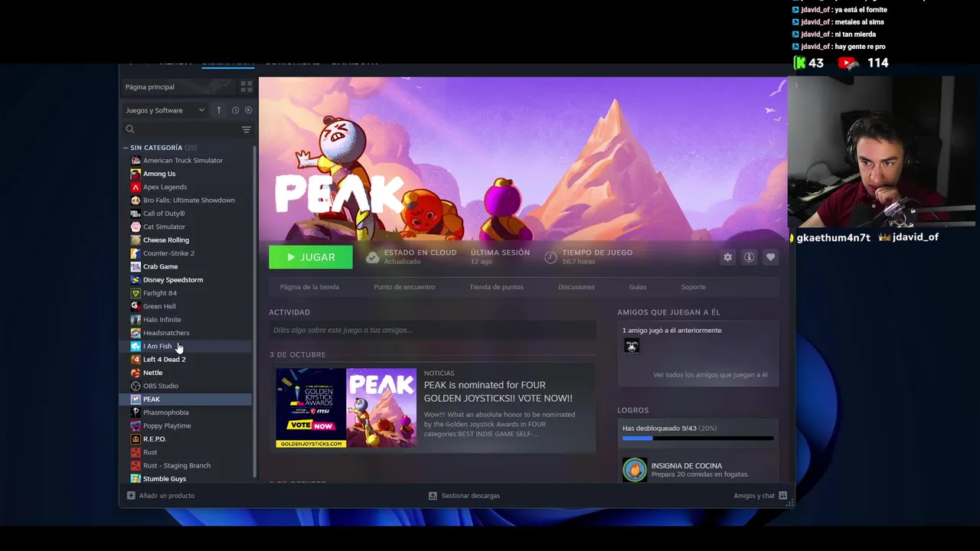This screenshot has height=551, width=980.
Task: Click the library search magnifier icon
Action: click(130, 129)
